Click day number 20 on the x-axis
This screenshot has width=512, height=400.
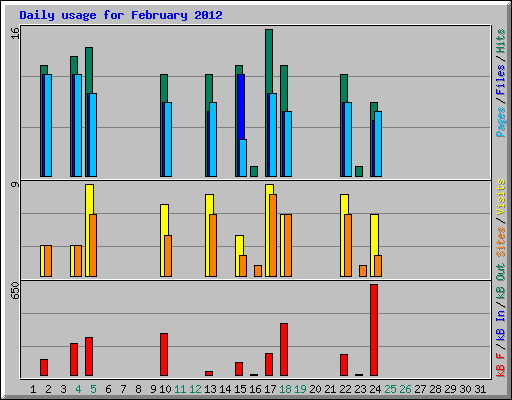pos(315,389)
